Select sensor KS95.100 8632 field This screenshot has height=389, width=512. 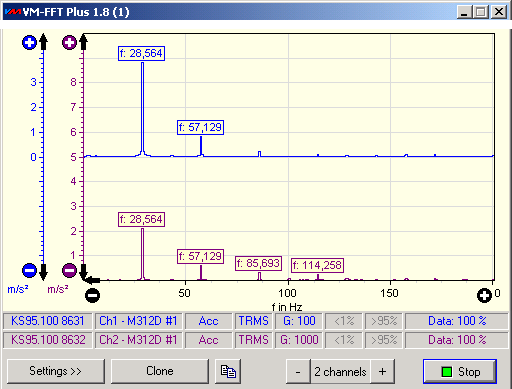tap(48, 340)
